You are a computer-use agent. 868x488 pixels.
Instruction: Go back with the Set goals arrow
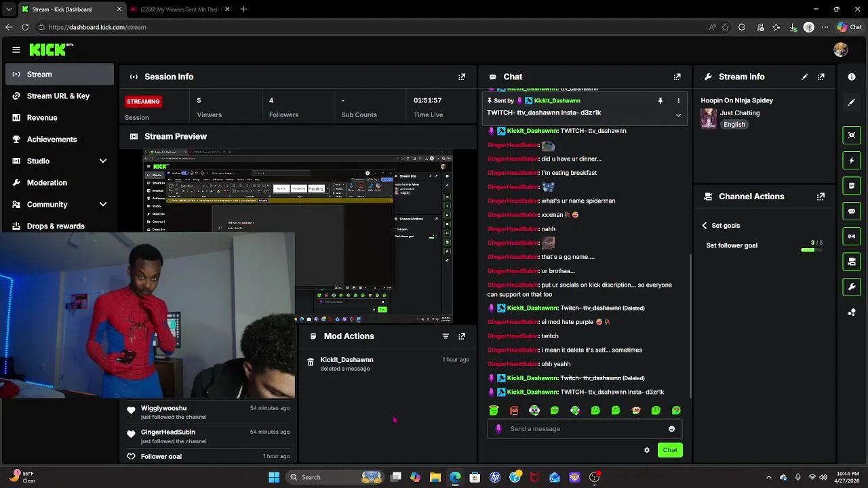[705, 225]
